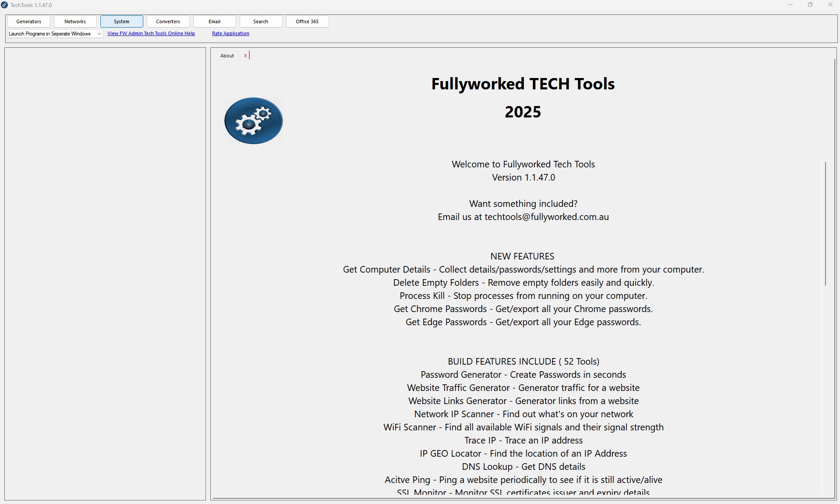
Task: Click the TechTools gear logo image
Action: [x=253, y=121]
